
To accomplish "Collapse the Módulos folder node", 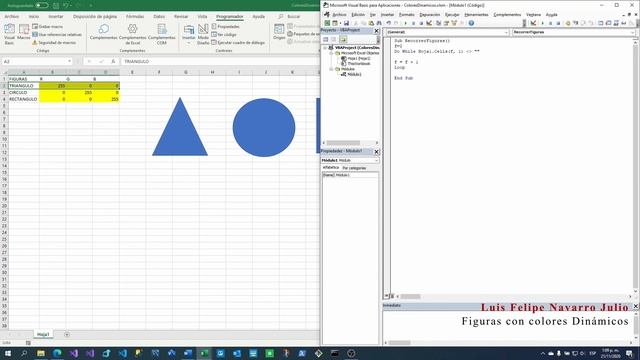I will 331,69.
